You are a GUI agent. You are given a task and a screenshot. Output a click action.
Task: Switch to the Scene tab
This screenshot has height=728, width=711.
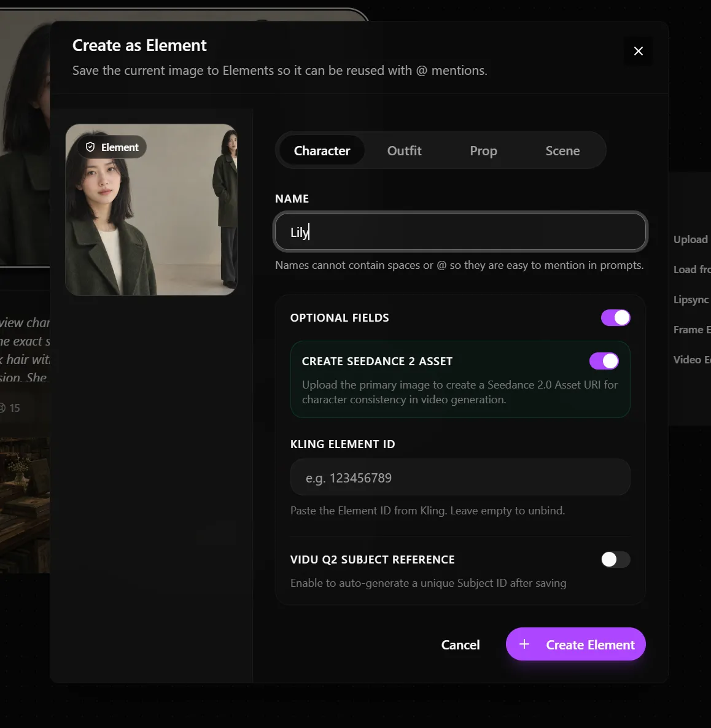[562, 150]
